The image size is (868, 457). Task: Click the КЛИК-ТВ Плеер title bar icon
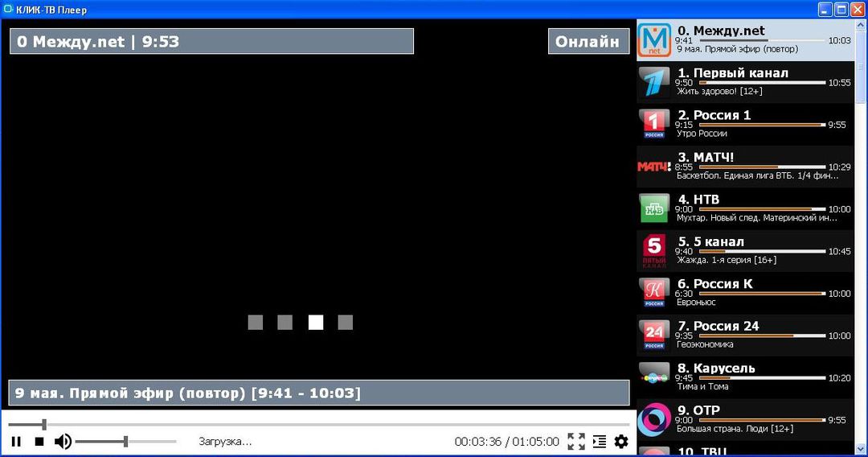[8, 10]
